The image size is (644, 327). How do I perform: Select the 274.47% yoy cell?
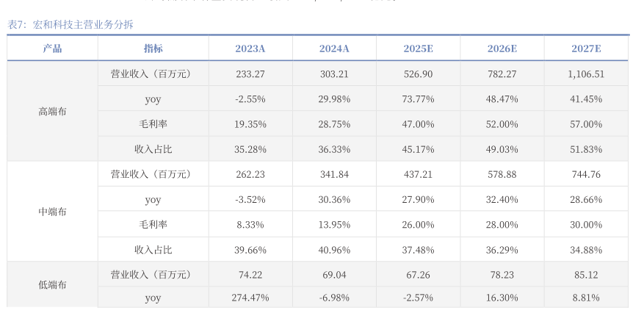pos(250,298)
